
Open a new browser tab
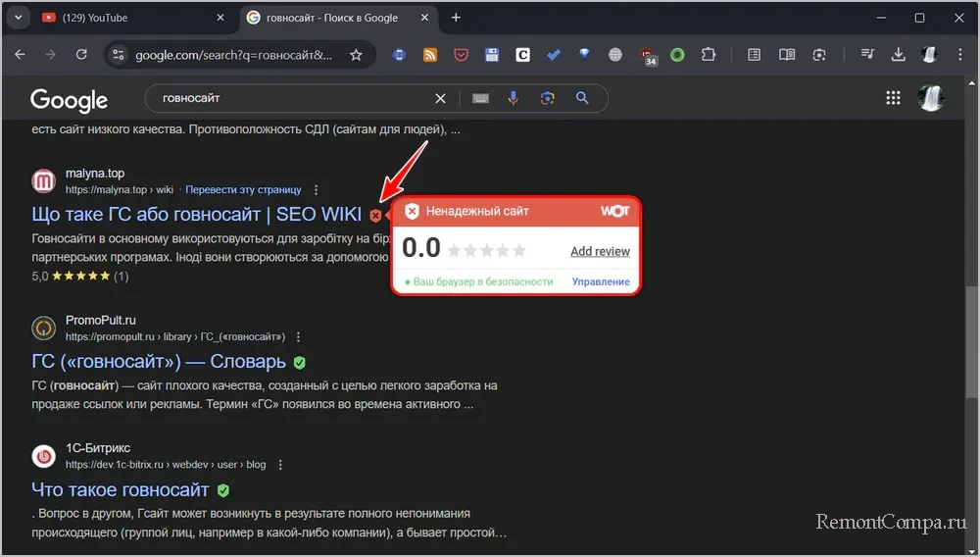456,18
